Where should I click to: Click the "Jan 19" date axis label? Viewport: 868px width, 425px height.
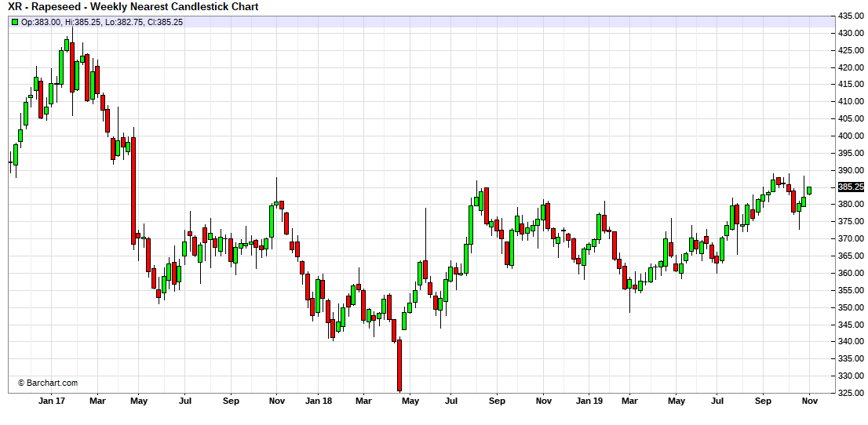pos(589,401)
